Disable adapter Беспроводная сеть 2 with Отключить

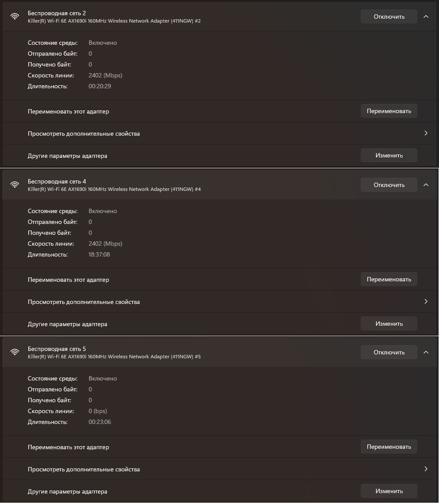pyautogui.click(x=389, y=17)
